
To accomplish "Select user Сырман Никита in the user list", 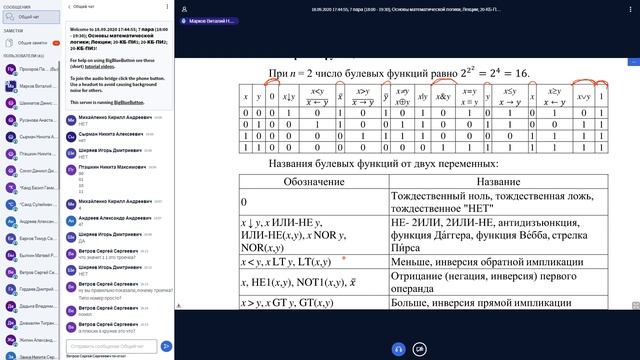I will [31, 137].
